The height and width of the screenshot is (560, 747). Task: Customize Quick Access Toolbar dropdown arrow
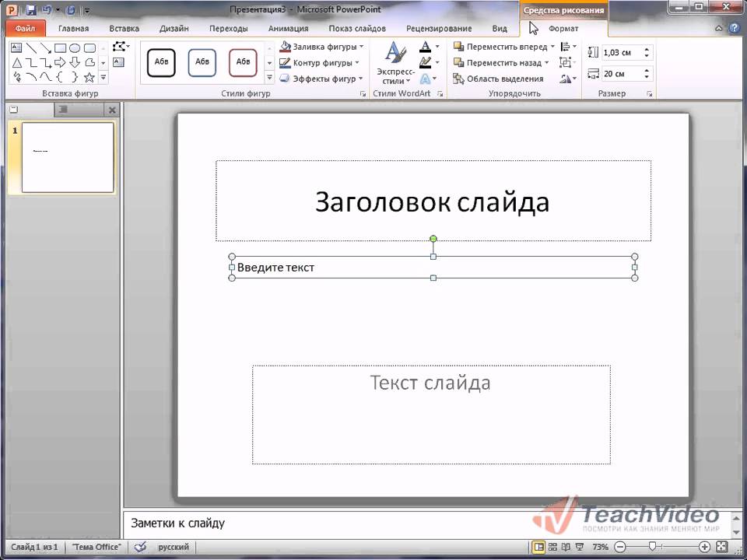(87, 10)
